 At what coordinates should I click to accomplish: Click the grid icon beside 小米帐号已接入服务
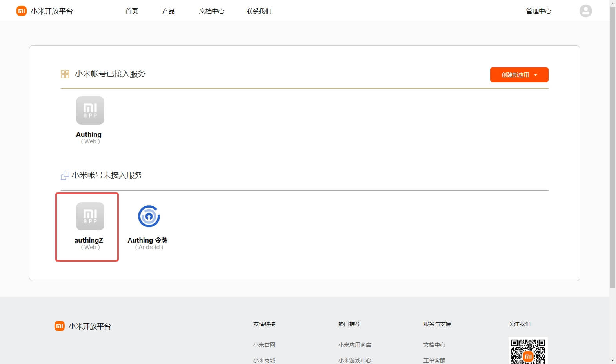coord(65,74)
